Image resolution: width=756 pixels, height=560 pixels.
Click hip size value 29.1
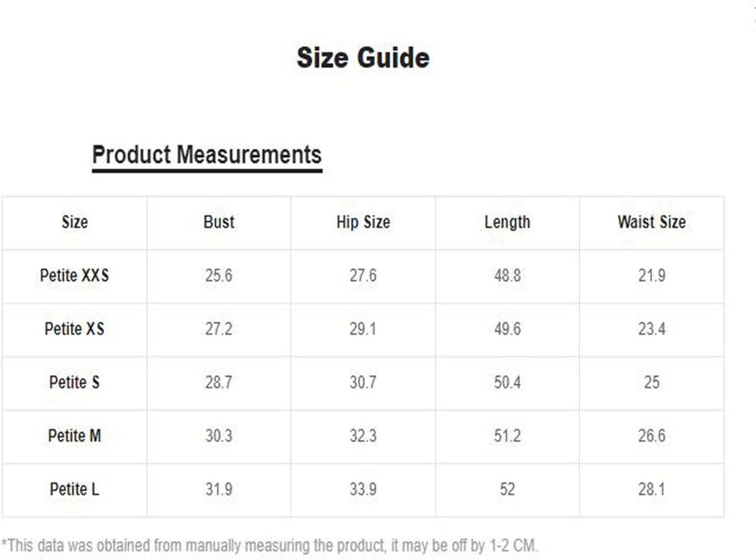(x=363, y=329)
